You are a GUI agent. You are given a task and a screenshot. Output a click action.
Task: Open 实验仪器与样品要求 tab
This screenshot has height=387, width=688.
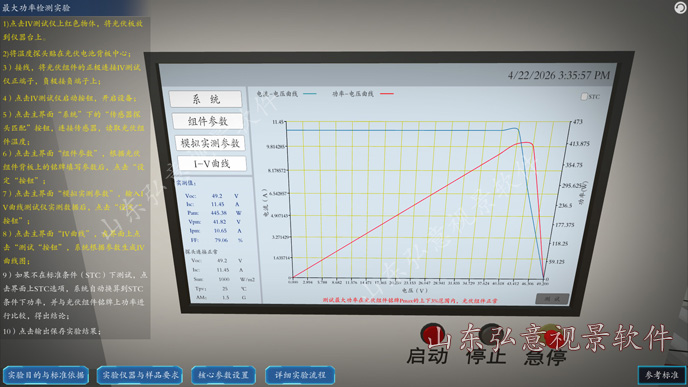[x=140, y=375]
